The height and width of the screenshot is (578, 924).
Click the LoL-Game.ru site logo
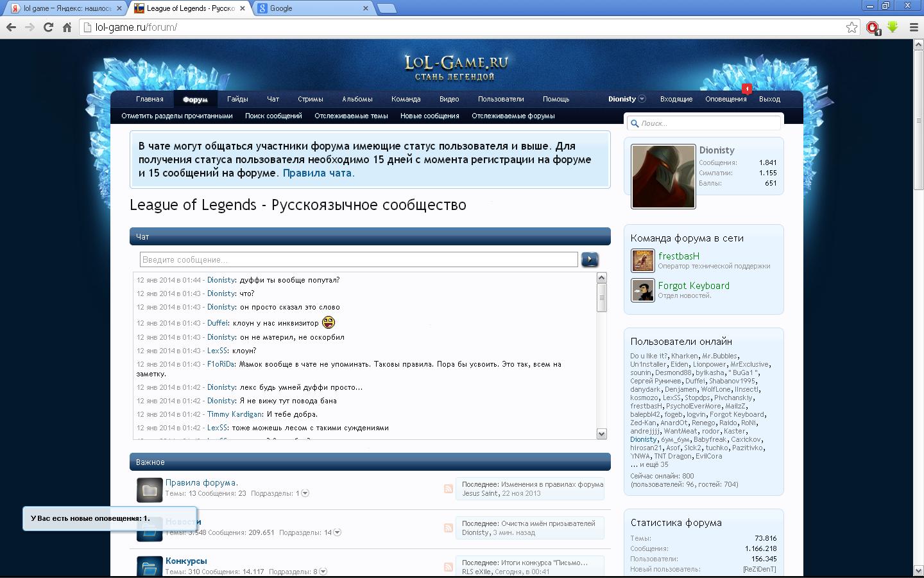[x=456, y=67]
